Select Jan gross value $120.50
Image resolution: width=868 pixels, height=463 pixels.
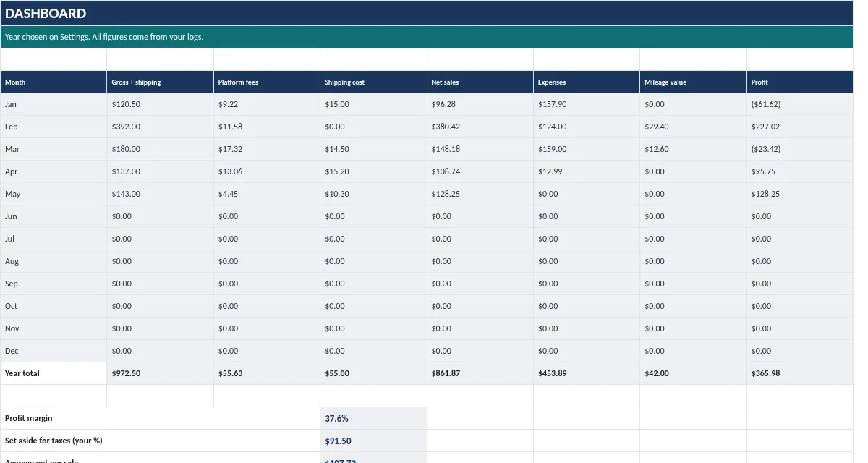[x=160, y=104]
